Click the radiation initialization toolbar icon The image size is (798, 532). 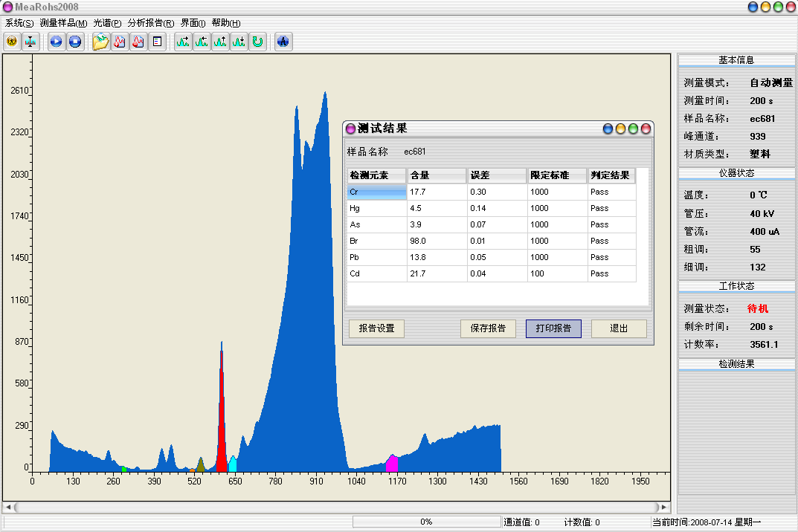pyautogui.click(x=12, y=42)
